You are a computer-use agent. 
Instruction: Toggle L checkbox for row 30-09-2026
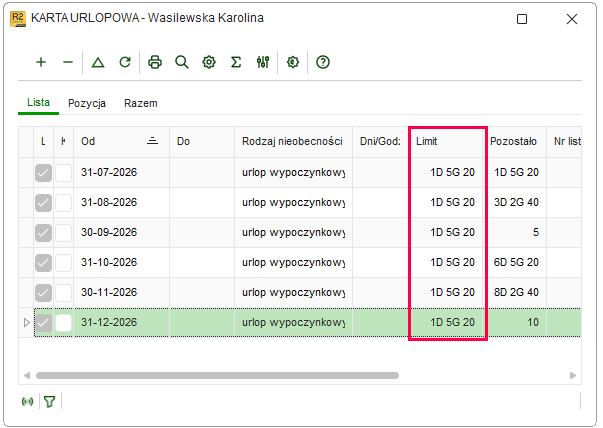pos(43,233)
